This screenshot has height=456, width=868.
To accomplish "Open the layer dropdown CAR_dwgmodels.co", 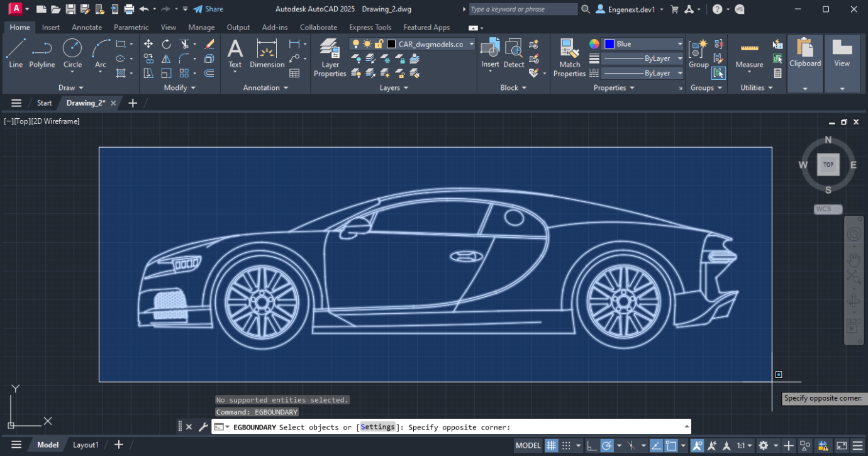I will [413, 44].
